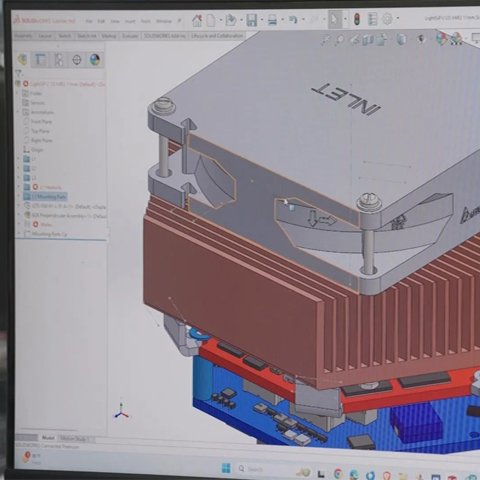
Task: Open the Window menu
Action: pos(164,21)
